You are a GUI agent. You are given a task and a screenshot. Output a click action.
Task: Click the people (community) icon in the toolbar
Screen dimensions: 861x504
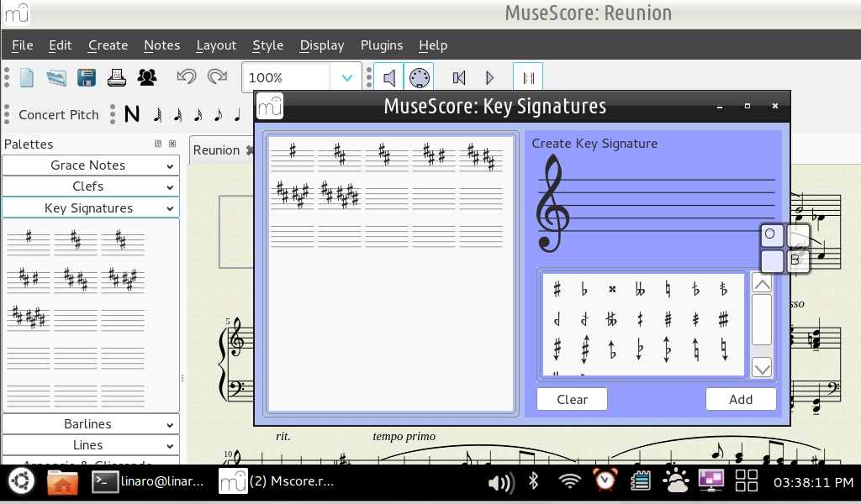pos(146,78)
